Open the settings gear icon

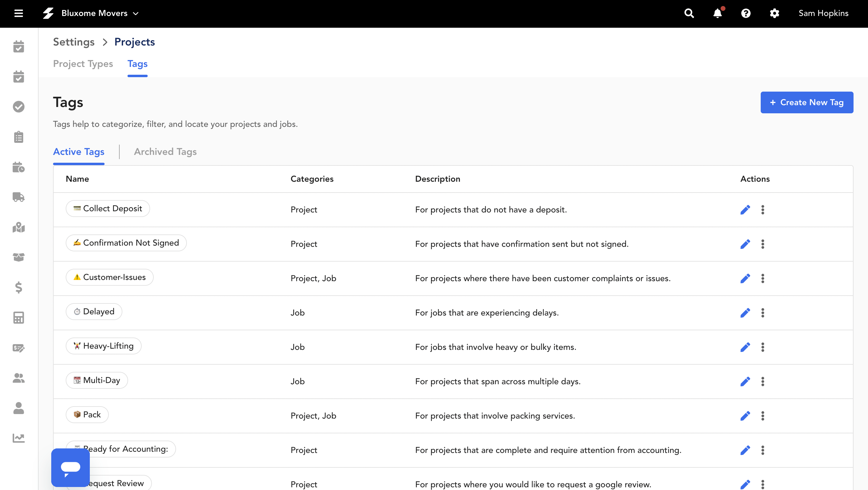click(x=774, y=14)
